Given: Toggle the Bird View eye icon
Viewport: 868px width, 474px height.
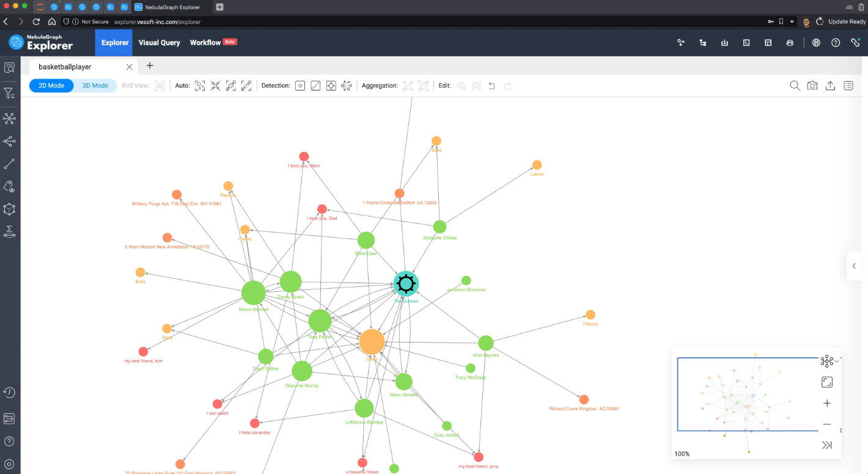Looking at the screenshot, I should [x=160, y=86].
